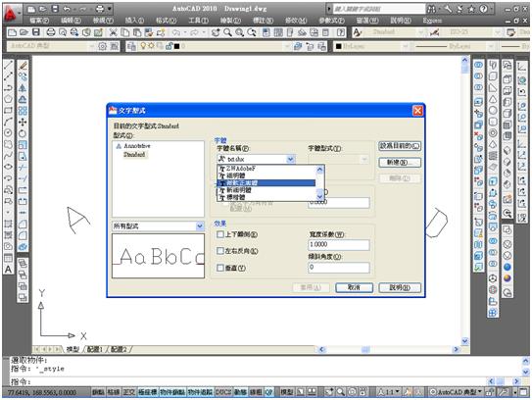Click the New (新建) style button
This screenshot has width=532, height=400.
[x=400, y=163]
